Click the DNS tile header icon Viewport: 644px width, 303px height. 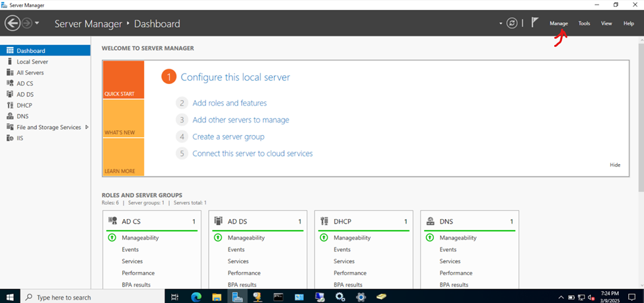pyautogui.click(x=431, y=221)
